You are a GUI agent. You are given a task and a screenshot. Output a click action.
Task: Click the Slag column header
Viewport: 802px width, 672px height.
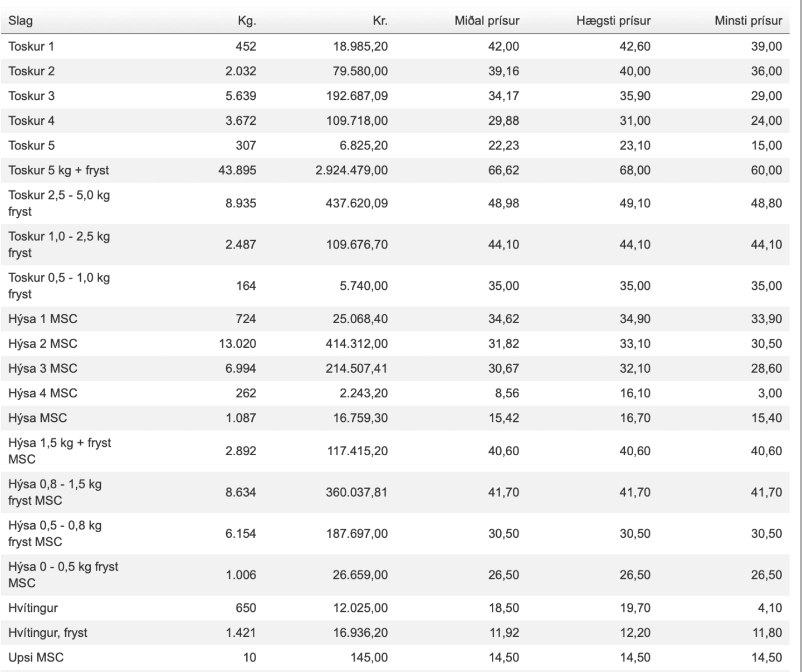click(x=21, y=21)
